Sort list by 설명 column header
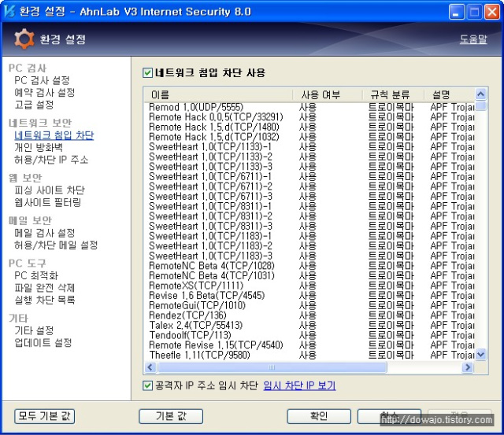This screenshot has width=504, height=435. tap(450, 94)
